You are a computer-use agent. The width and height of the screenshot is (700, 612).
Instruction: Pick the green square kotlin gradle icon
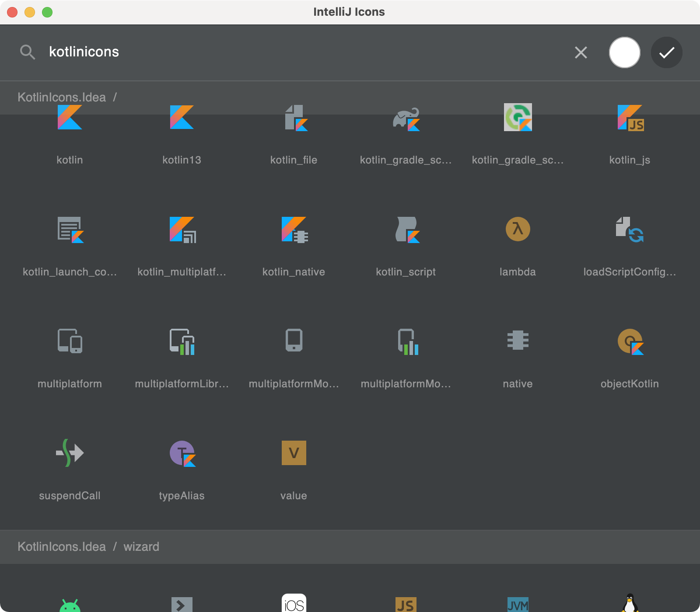click(518, 117)
